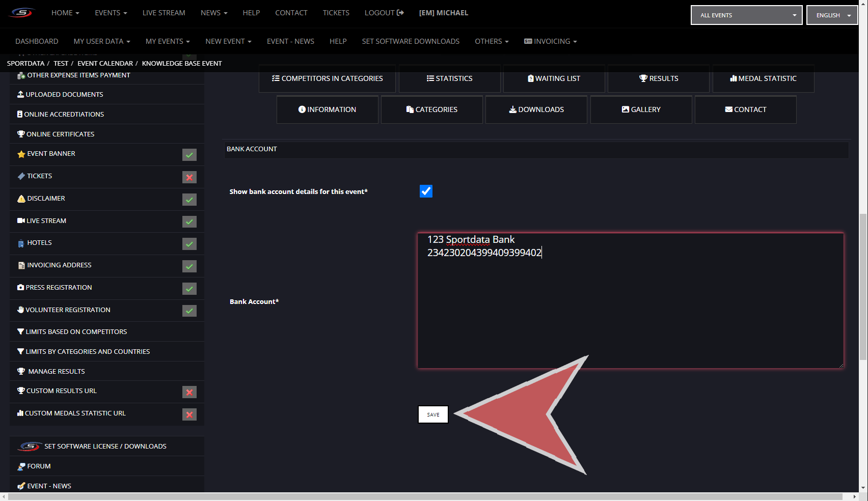Click the ticket icon next to Tickets
Viewport: 868px width, 501px height.
coord(21,176)
